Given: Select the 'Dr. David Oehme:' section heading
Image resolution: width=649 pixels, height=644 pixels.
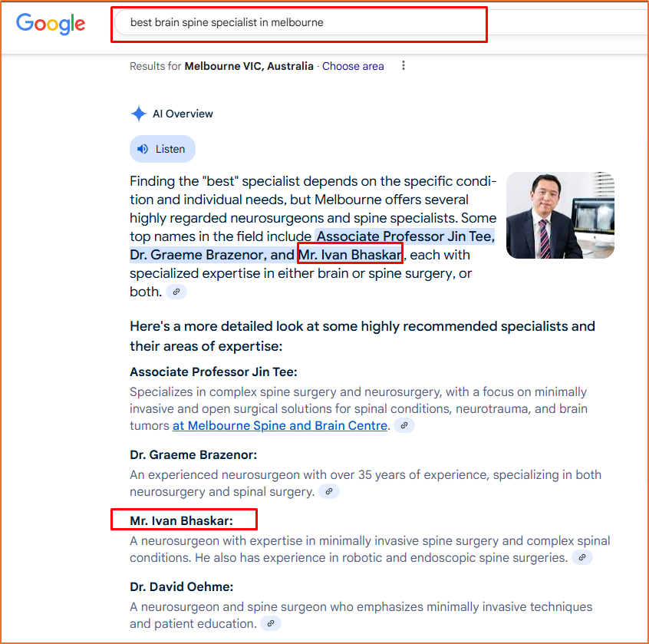Looking at the screenshot, I should click(181, 586).
